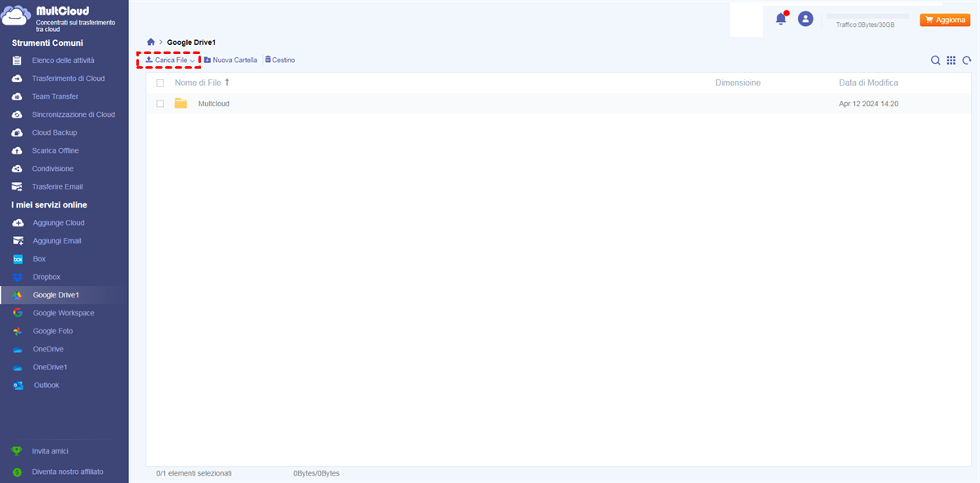Click Elenco delle attività label

[x=63, y=60]
